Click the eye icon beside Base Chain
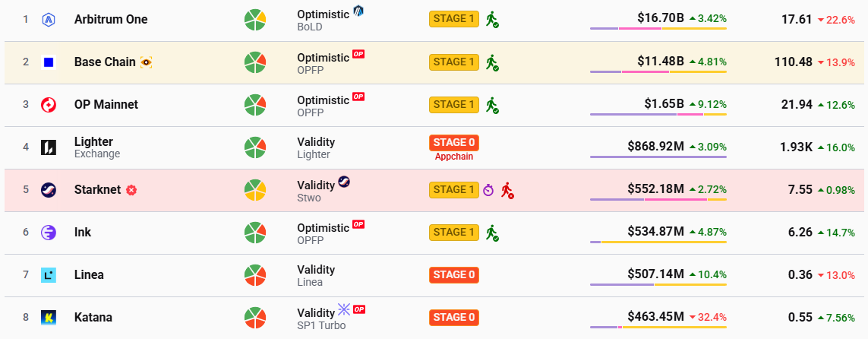The width and height of the screenshot is (868, 339). [146, 62]
